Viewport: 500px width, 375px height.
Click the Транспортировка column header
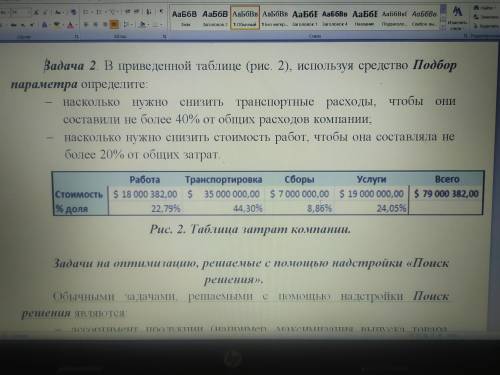[223, 180]
